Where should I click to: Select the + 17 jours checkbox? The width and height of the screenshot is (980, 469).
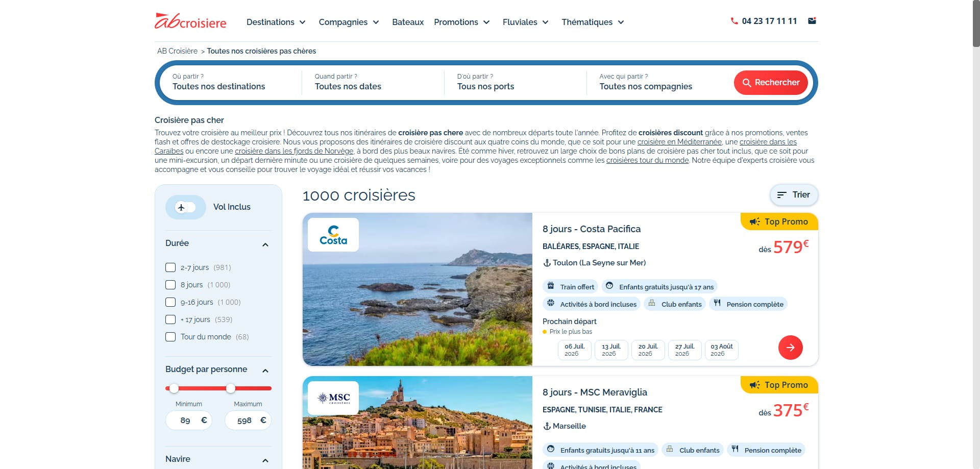[170, 319]
